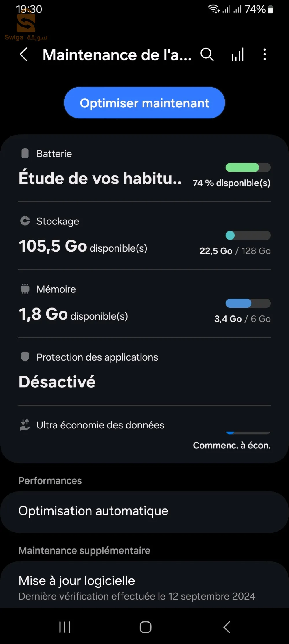Tap the storage usage progress bar
This screenshot has height=644, width=289.
point(248,235)
